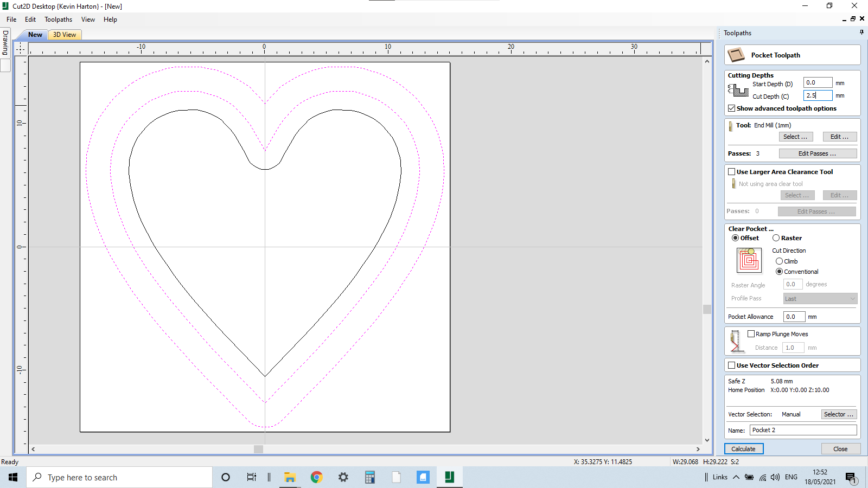868x488 pixels.
Task: Click the ruler origin corner icon
Action: tap(21, 49)
